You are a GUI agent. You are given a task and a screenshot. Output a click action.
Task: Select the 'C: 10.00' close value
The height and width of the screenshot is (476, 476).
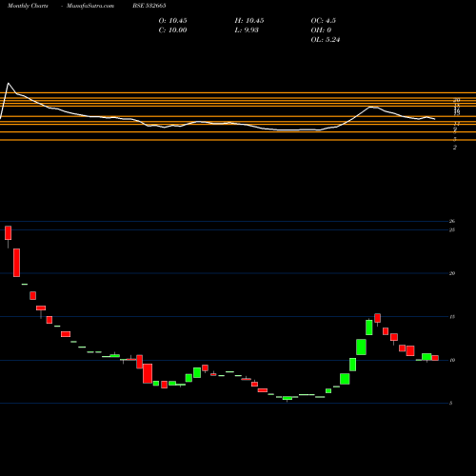point(172,30)
